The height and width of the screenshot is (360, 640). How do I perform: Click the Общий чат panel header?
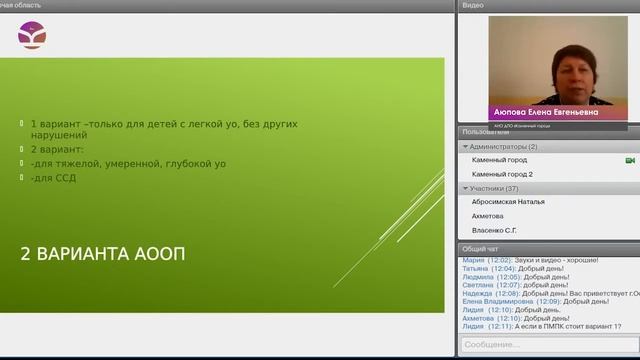pos(549,249)
